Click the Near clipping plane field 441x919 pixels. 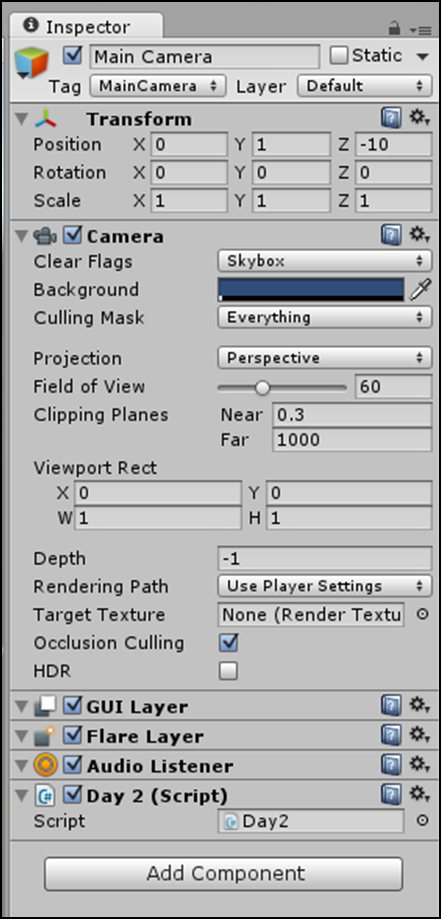point(352,415)
